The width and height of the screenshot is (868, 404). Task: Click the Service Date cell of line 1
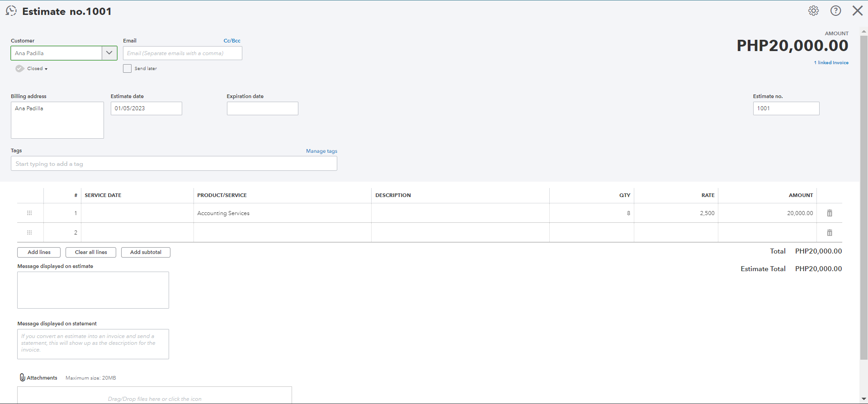[x=137, y=213]
